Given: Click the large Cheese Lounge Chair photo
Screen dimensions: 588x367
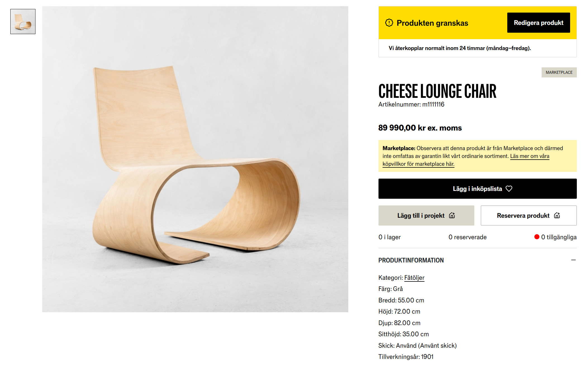Looking at the screenshot, I should pyautogui.click(x=195, y=159).
